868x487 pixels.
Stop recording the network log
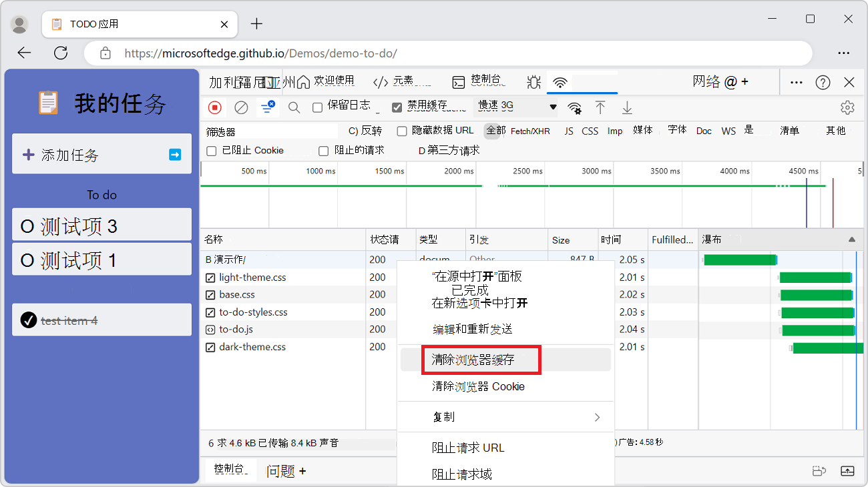214,107
